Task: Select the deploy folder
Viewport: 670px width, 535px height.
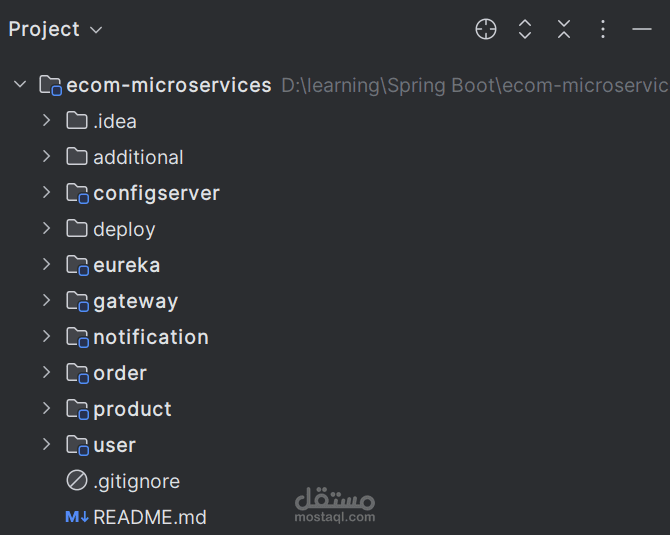Action: (124, 229)
